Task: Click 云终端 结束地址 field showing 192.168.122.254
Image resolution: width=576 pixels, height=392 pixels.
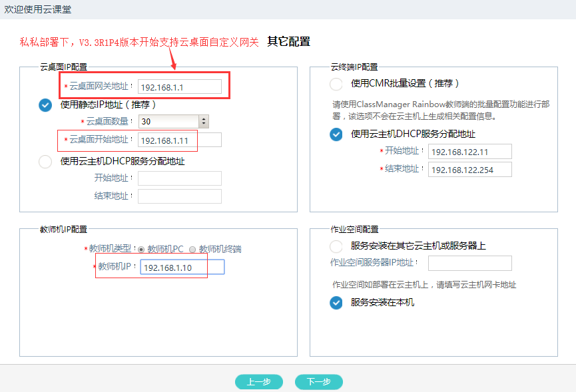Action: click(x=469, y=170)
